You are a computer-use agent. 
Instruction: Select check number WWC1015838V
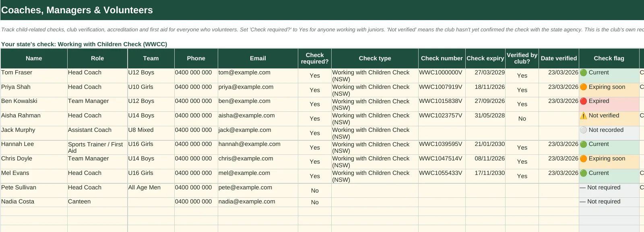point(442,104)
